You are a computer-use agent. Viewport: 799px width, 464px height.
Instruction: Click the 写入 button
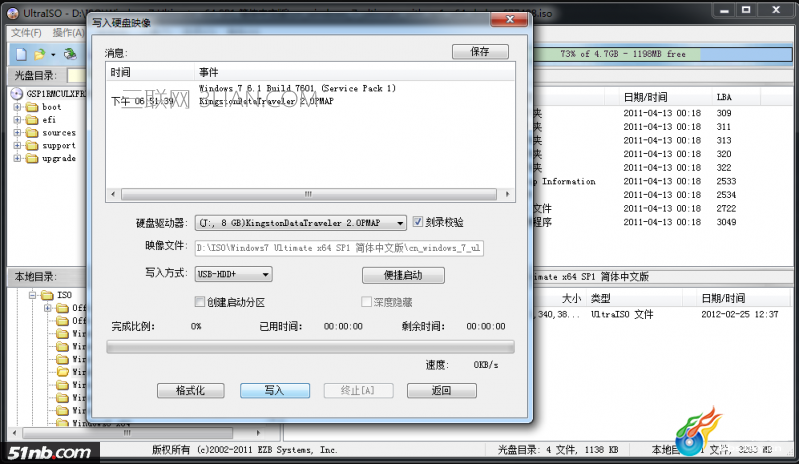[275, 391]
